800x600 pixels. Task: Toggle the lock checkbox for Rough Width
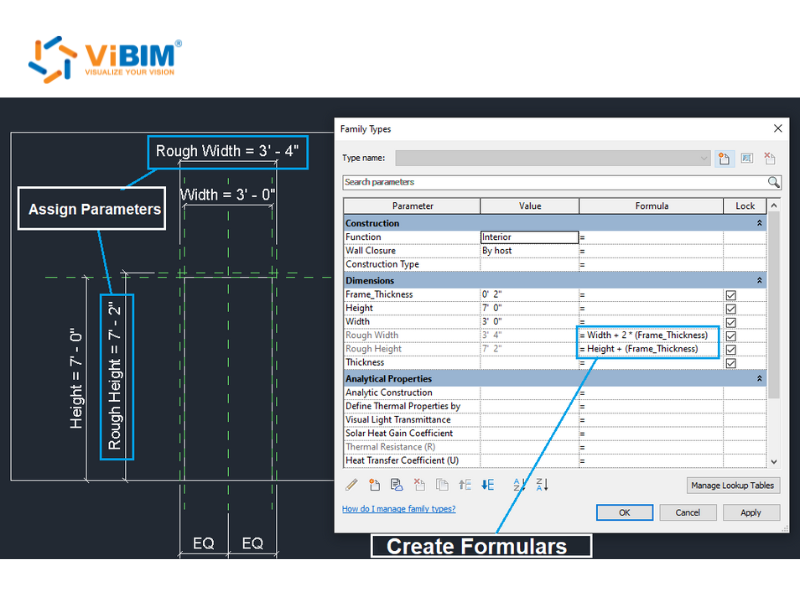(731, 336)
